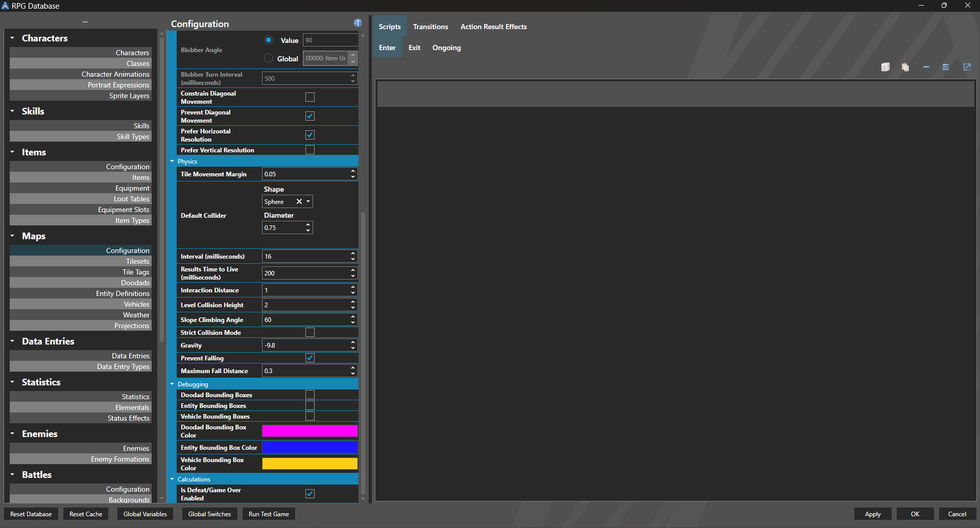Click the remove script minus icon
This screenshot has width=980, height=528.
click(926, 66)
